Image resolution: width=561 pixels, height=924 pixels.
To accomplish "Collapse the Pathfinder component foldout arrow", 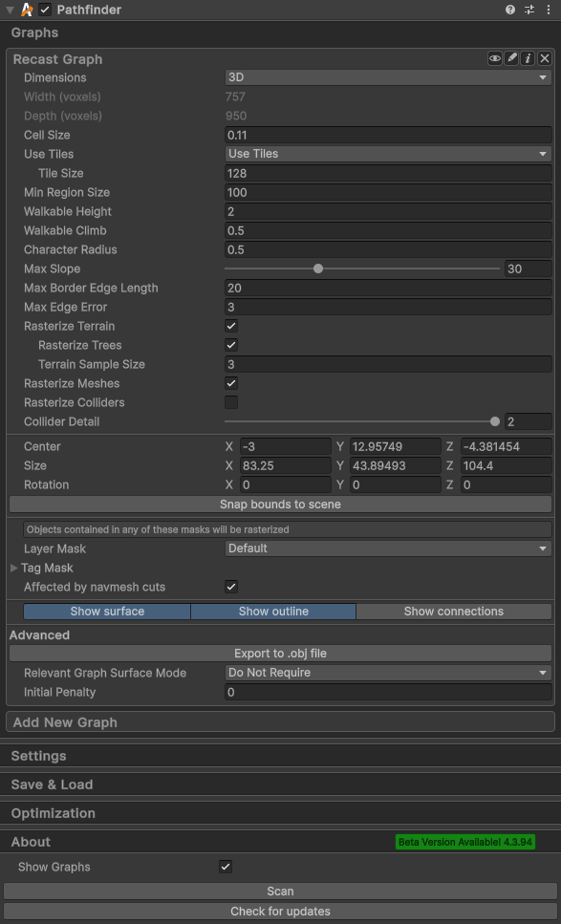I will (10, 10).
